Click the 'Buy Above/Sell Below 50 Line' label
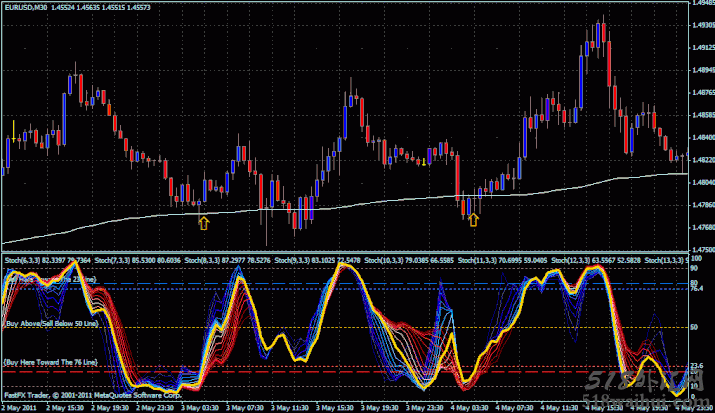Screen dimensions: 715x413 pyautogui.click(x=51, y=324)
